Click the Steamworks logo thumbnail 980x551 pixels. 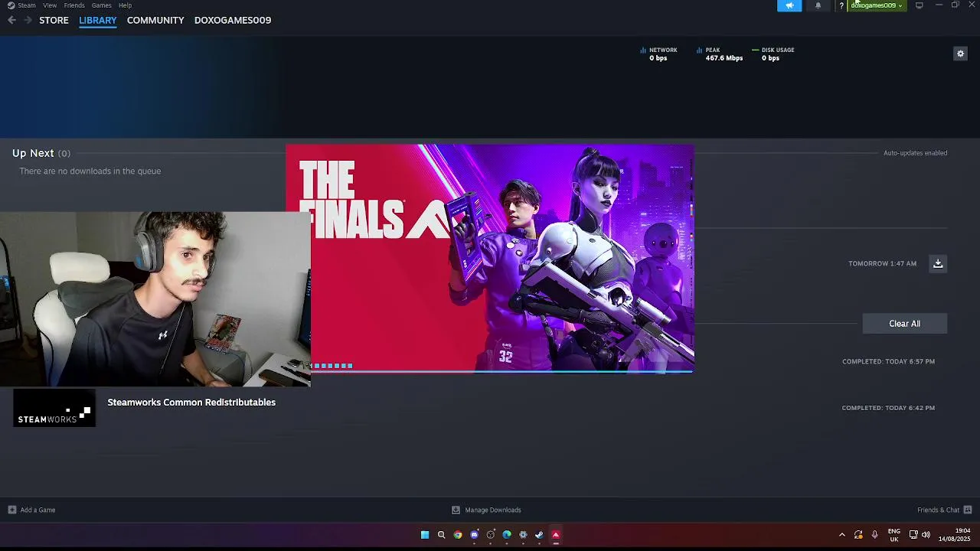pos(54,407)
